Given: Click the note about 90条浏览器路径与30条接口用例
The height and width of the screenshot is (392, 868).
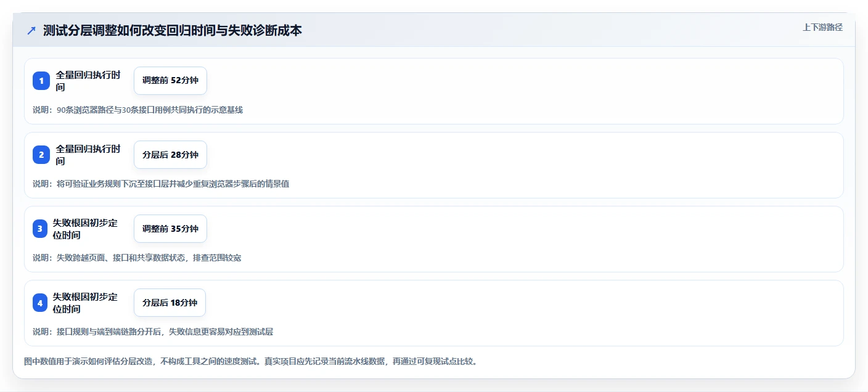Looking at the screenshot, I should (138, 110).
